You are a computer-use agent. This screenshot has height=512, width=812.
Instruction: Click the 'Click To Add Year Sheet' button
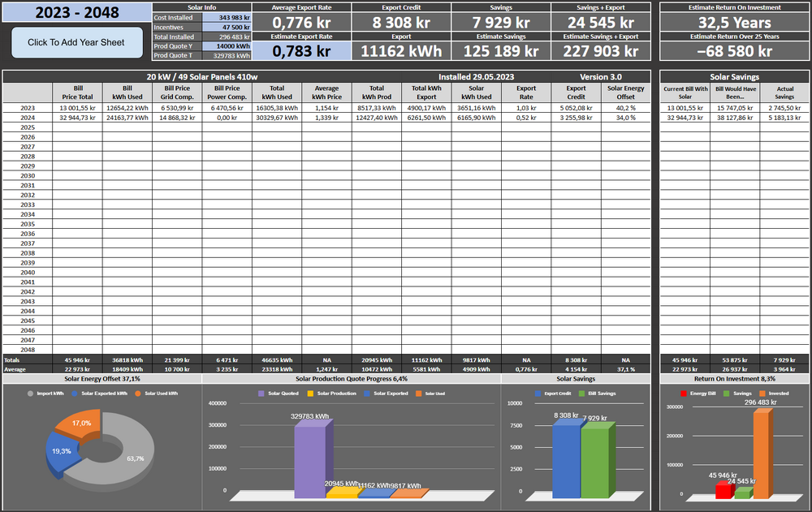(76, 42)
